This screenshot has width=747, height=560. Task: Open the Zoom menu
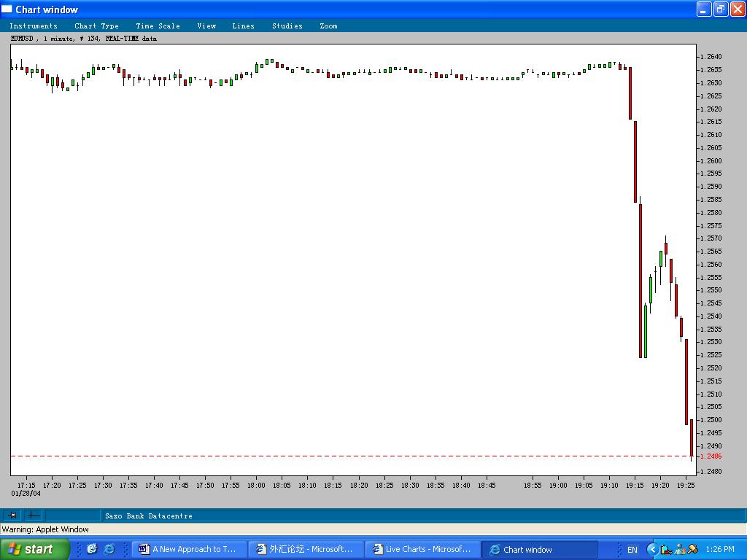(328, 26)
